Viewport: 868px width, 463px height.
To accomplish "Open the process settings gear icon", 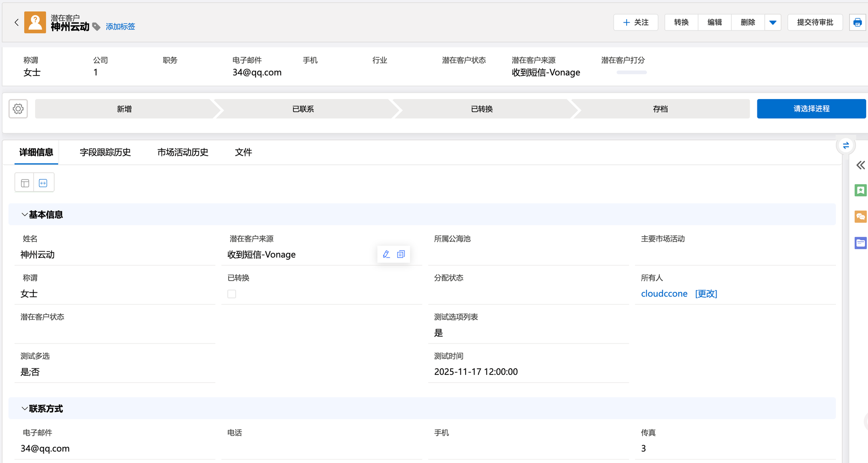I will [x=18, y=109].
